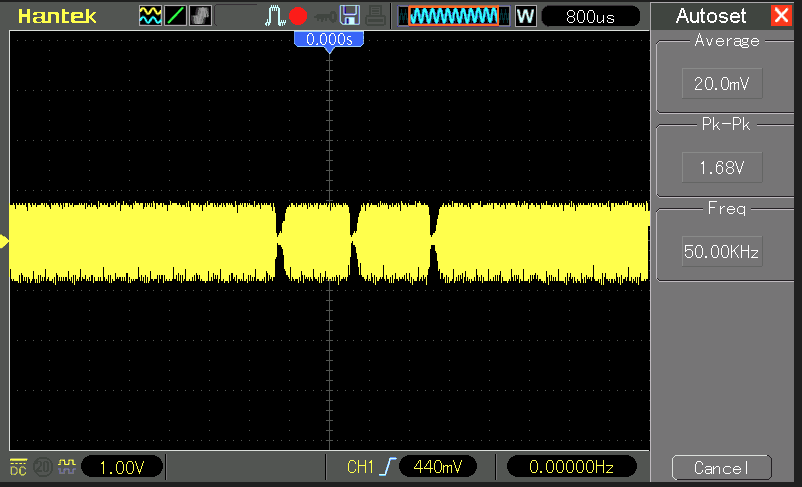Viewport: 802px width, 487px height.
Task: Click the 0.000s trigger position marker
Action: pyautogui.click(x=328, y=39)
